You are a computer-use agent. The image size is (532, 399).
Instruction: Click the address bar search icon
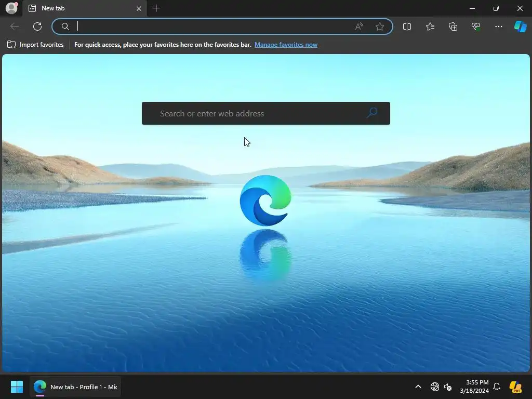65,26
